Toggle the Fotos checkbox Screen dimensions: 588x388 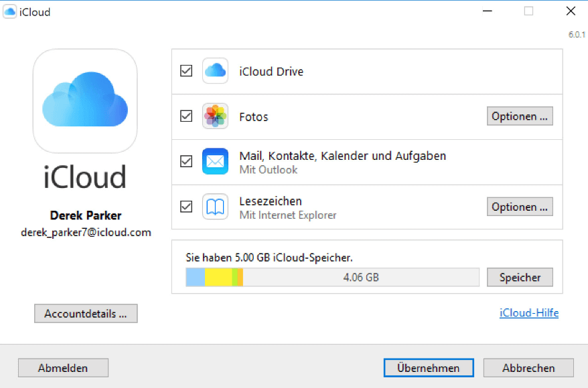(186, 116)
